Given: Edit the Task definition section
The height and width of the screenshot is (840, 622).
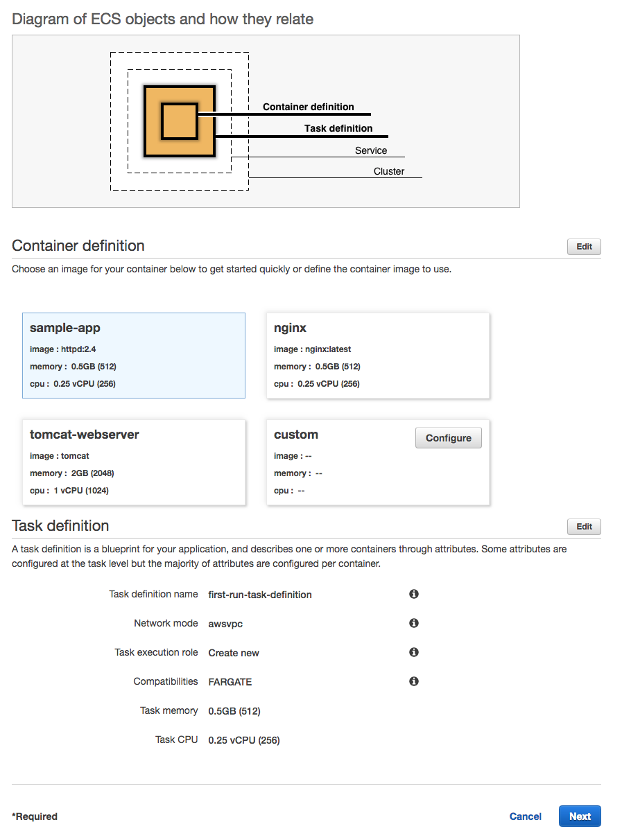Looking at the screenshot, I should point(584,527).
